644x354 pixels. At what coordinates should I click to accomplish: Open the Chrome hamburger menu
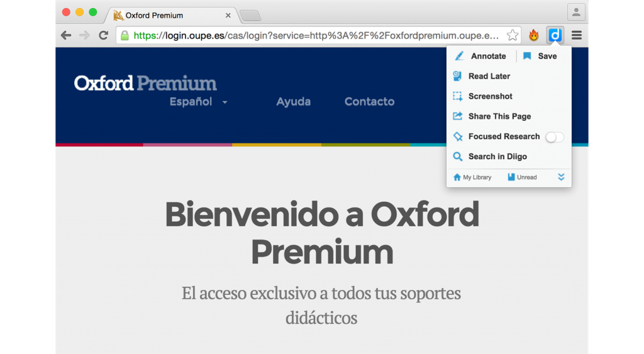[x=576, y=35]
